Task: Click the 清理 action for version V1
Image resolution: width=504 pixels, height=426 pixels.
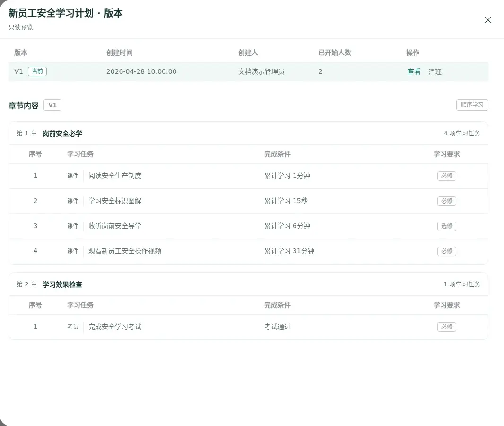Action: tap(434, 72)
